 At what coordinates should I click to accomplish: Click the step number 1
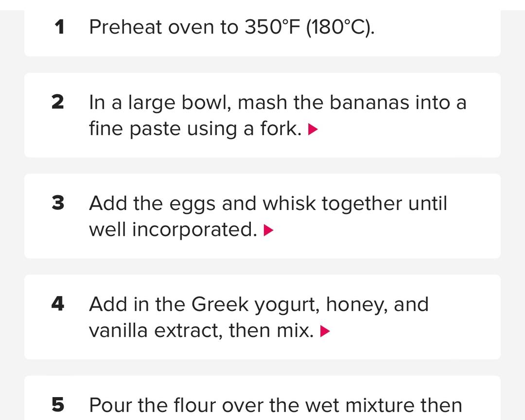(x=59, y=27)
